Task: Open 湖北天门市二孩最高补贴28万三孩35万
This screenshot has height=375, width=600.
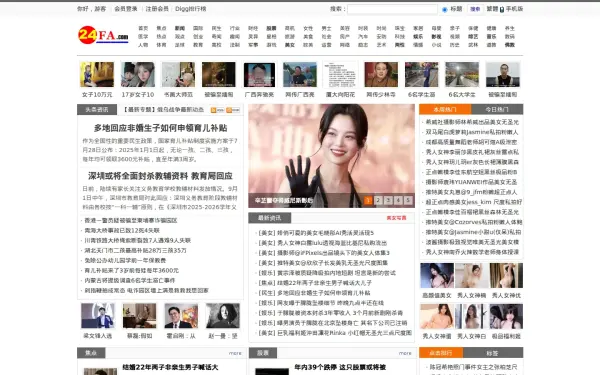Action: pyautogui.click(x=135, y=250)
